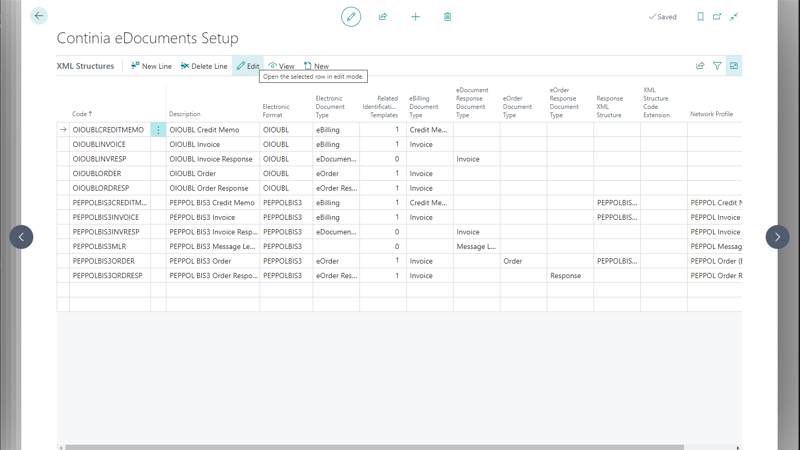Screen dimensions: 800x450
Task: Click the plus icon to create new
Action: 415,16
